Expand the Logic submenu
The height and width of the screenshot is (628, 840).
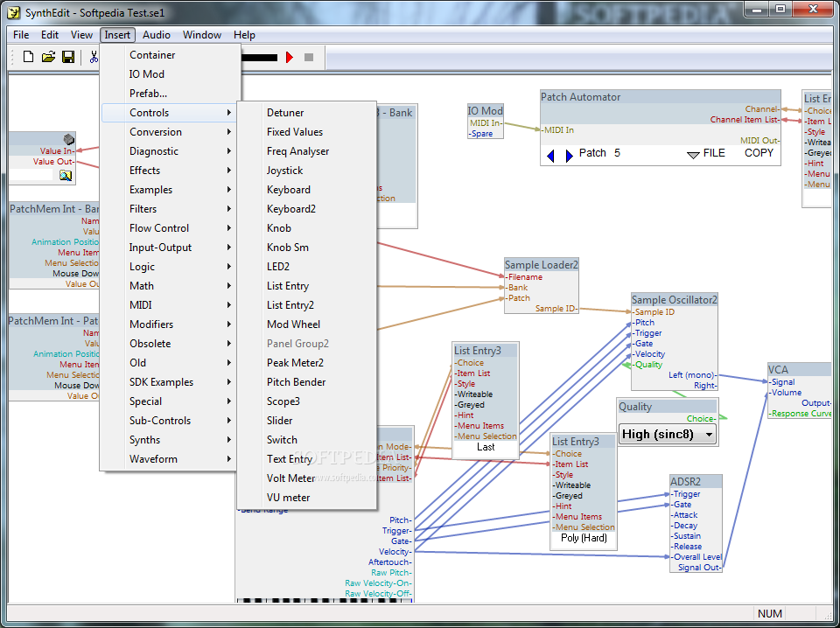tap(169, 267)
